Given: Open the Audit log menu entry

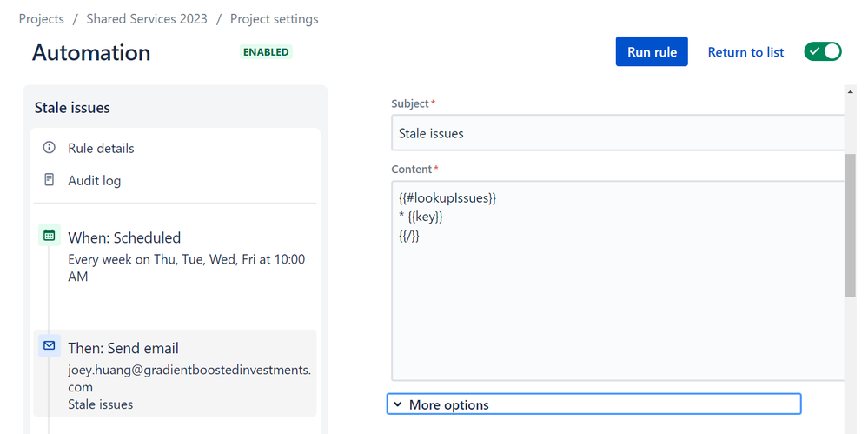Looking at the screenshot, I should pyautogui.click(x=94, y=181).
